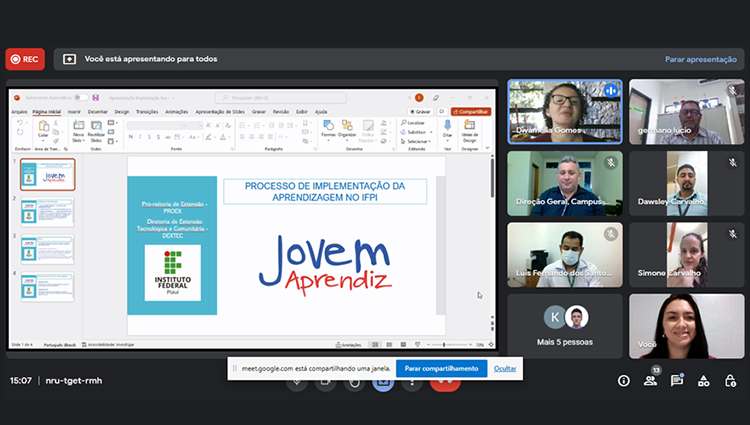Switch to the Desenhar ribbon tab
The height and width of the screenshot is (425, 750).
click(98, 112)
